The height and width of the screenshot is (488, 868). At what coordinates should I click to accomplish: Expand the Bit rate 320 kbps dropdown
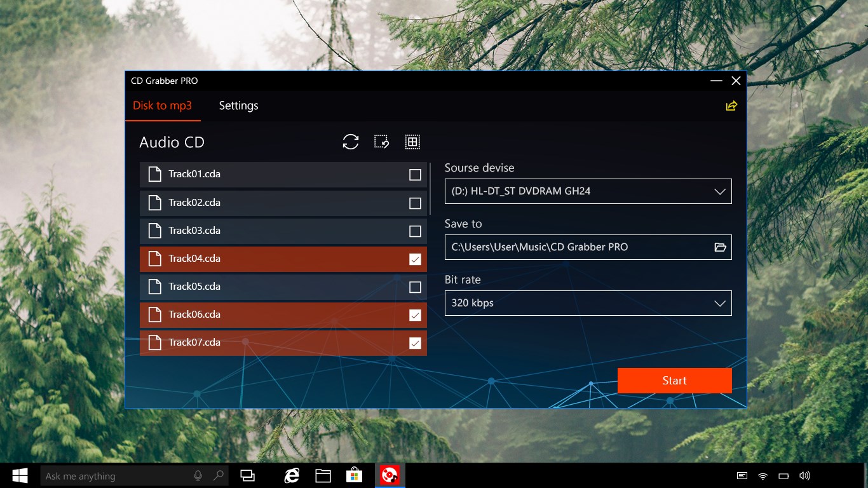click(588, 303)
